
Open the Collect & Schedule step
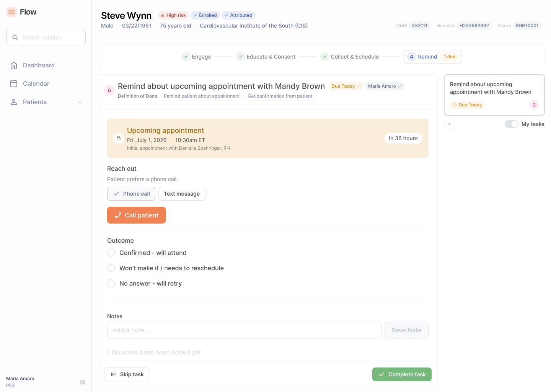(x=350, y=57)
